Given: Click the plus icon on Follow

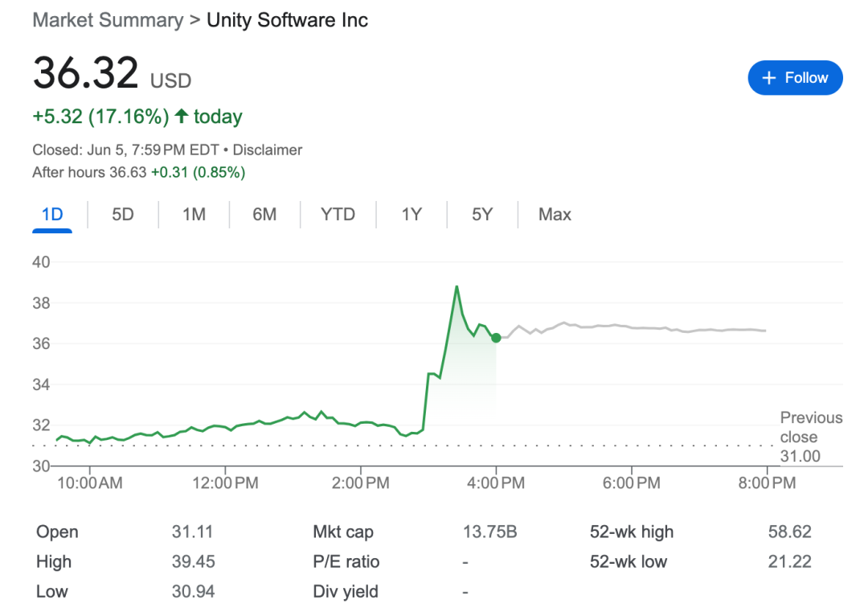Looking at the screenshot, I should pyautogui.click(x=769, y=78).
